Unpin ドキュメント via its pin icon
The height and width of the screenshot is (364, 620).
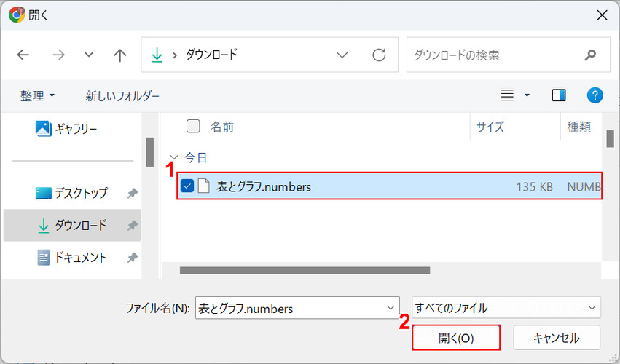click(x=132, y=258)
